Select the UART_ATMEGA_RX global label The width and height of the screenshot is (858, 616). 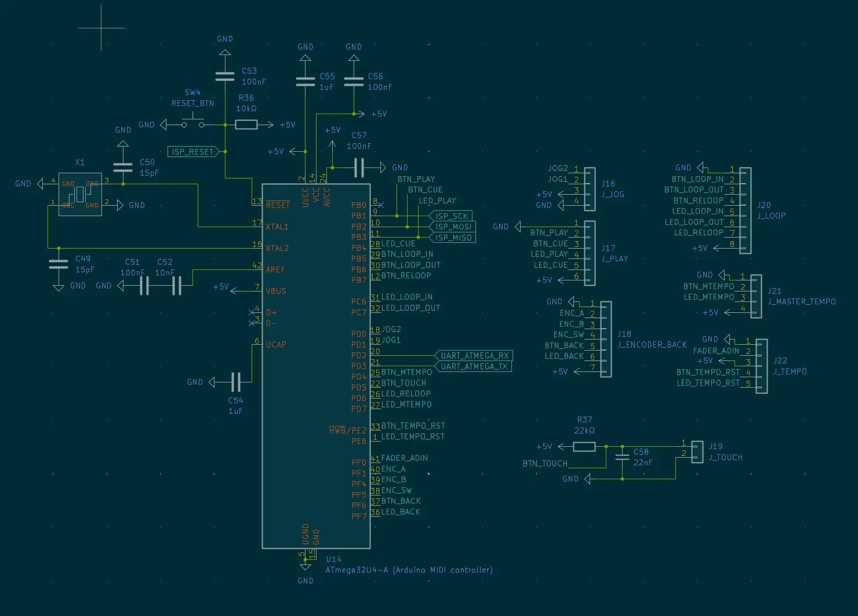(474, 355)
